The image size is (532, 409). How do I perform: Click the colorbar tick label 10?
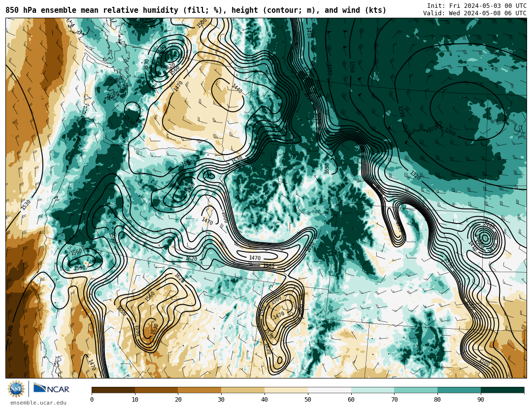(135, 400)
